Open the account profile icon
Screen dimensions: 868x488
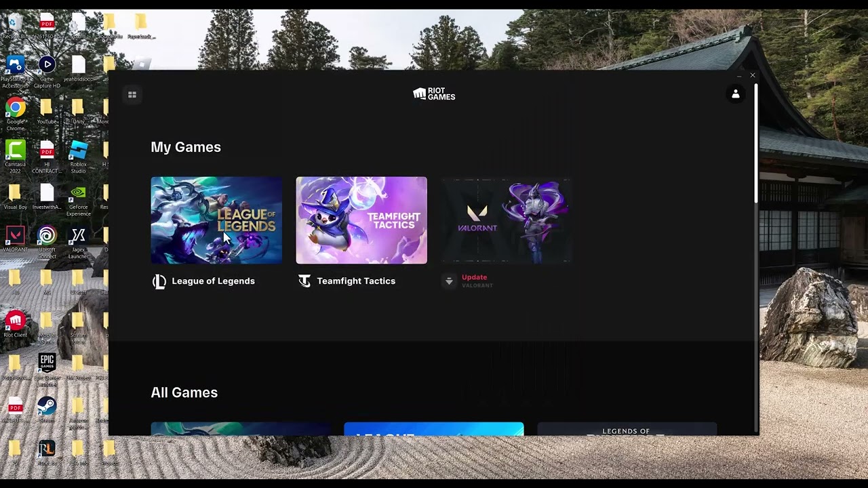coord(736,94)
